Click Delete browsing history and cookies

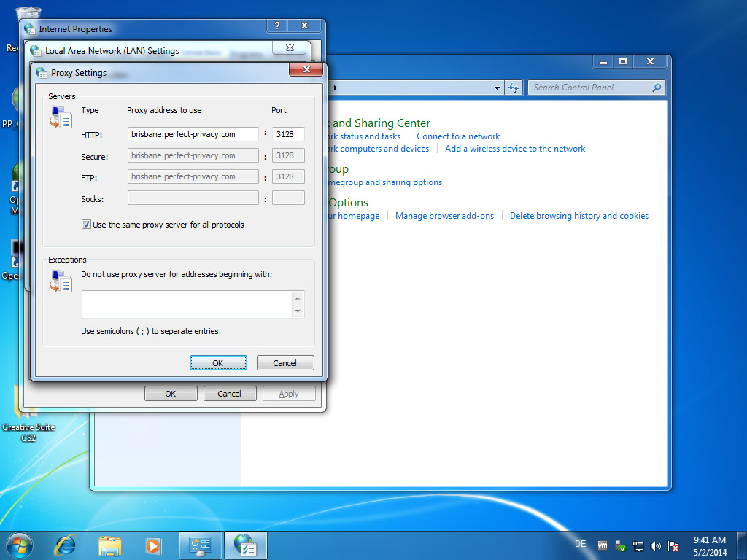[x=578, y=215]
